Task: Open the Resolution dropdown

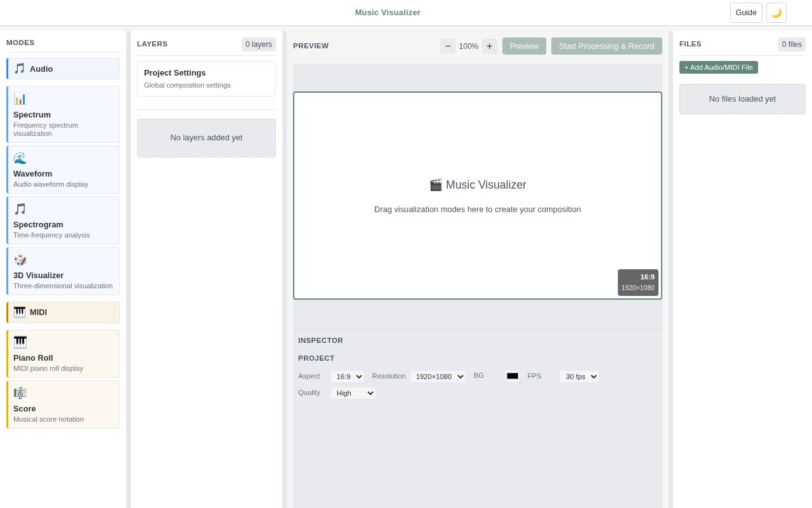Action: click(438, 377)
